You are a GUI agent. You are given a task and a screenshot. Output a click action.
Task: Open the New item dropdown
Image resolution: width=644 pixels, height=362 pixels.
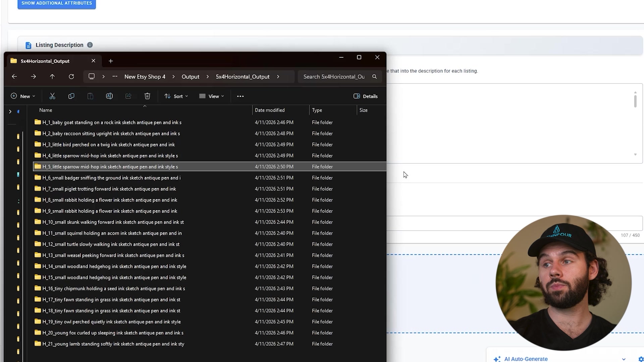point(23,96)
